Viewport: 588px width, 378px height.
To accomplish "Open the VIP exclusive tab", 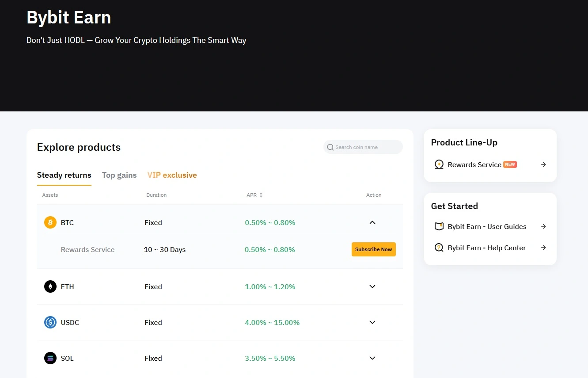I will 172,175.
